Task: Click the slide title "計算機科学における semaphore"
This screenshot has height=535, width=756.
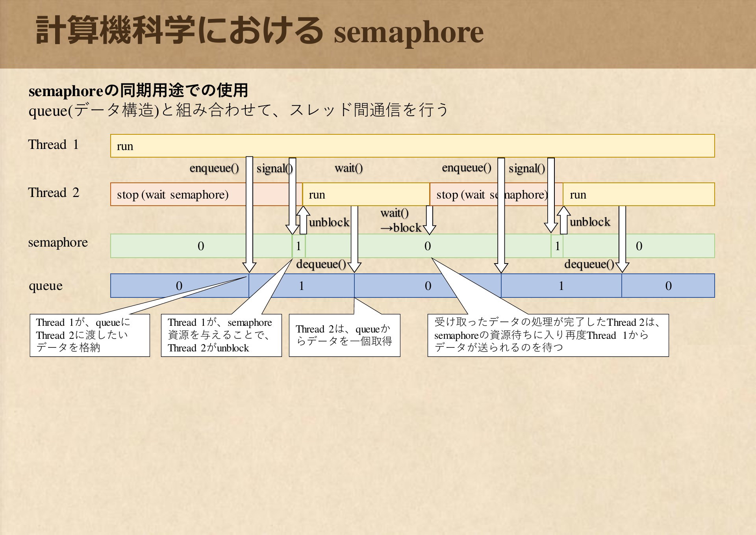Action: pyautogui.click(x=259, y=32)
